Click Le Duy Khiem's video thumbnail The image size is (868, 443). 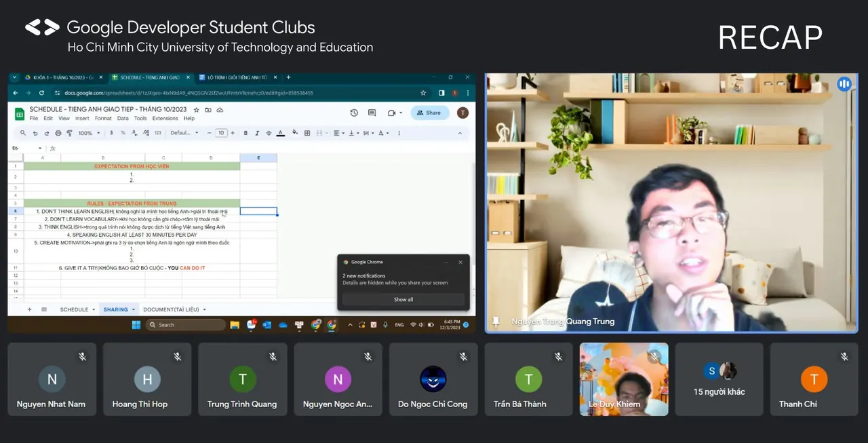tap(624, 379)
